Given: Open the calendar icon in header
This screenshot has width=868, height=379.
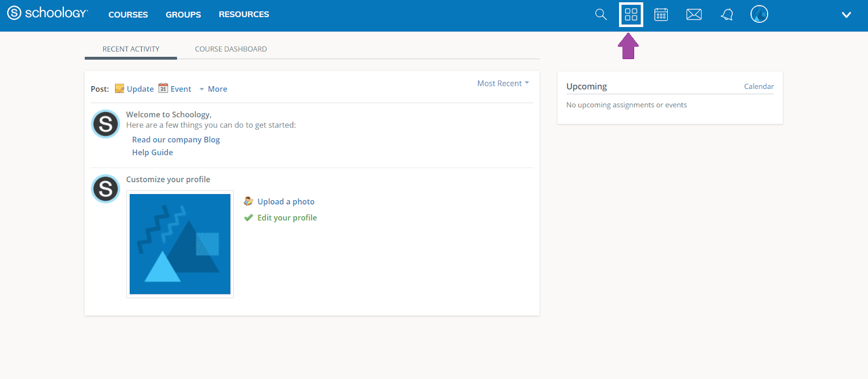Looking at the screenshot, I should click(661, 14).
